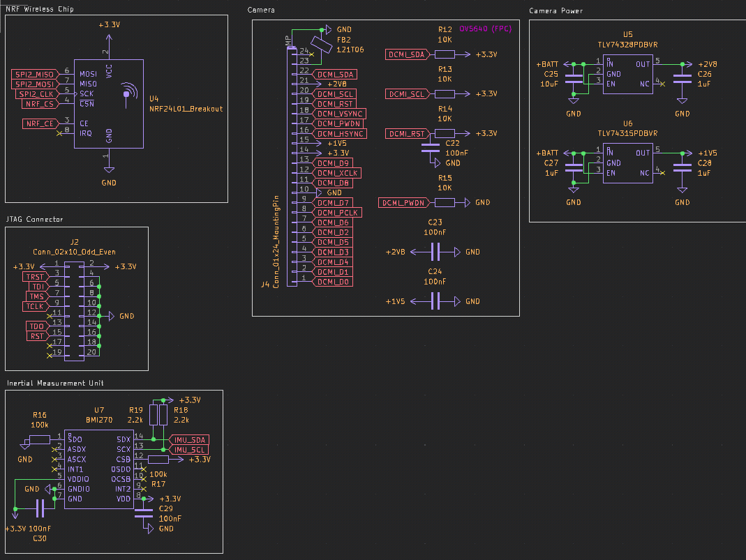This screenshot has height=560, width=746.
Task: Click the Camera Power section title
Action: pyautogui.click(x=556, y=11)
